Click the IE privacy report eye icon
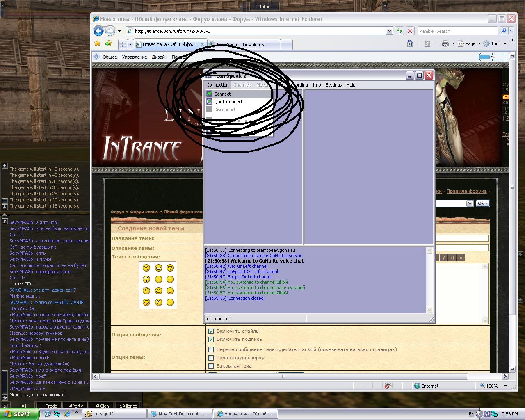 (x=388, y=386)
